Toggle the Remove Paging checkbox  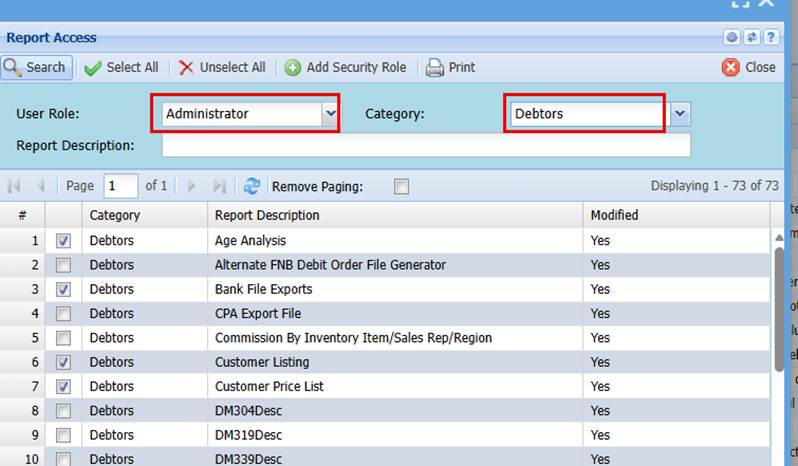tap(401, 187)
